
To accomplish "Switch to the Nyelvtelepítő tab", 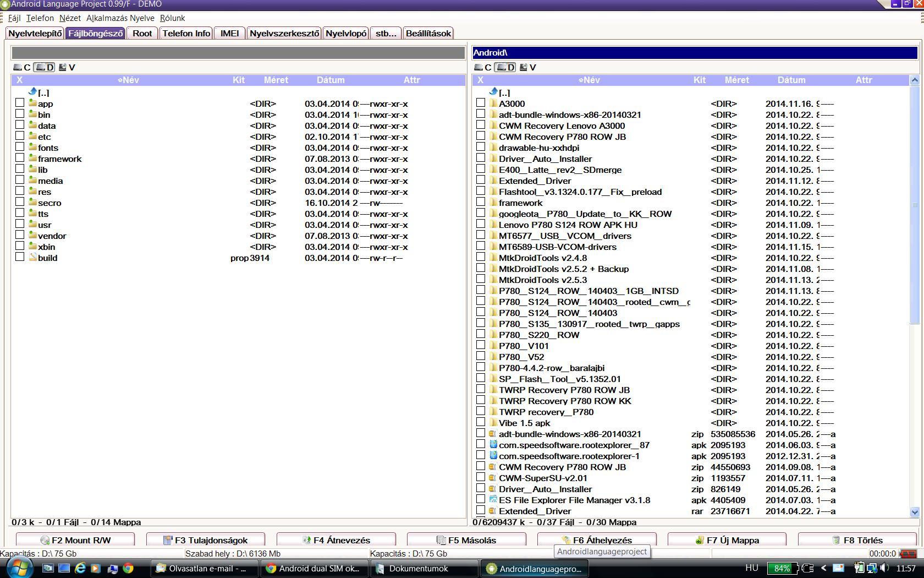I will [x=35, y=33].
